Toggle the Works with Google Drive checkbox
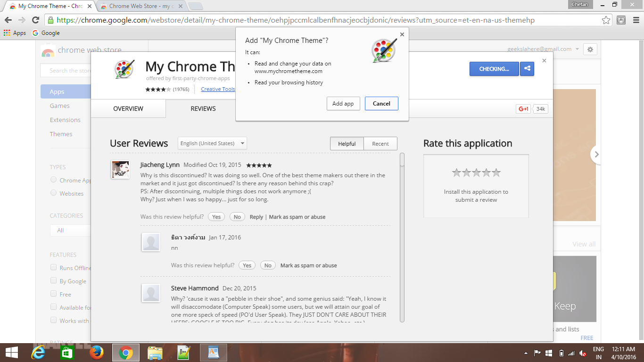Screen dimensions: 644x362 (x=53, y=320)
